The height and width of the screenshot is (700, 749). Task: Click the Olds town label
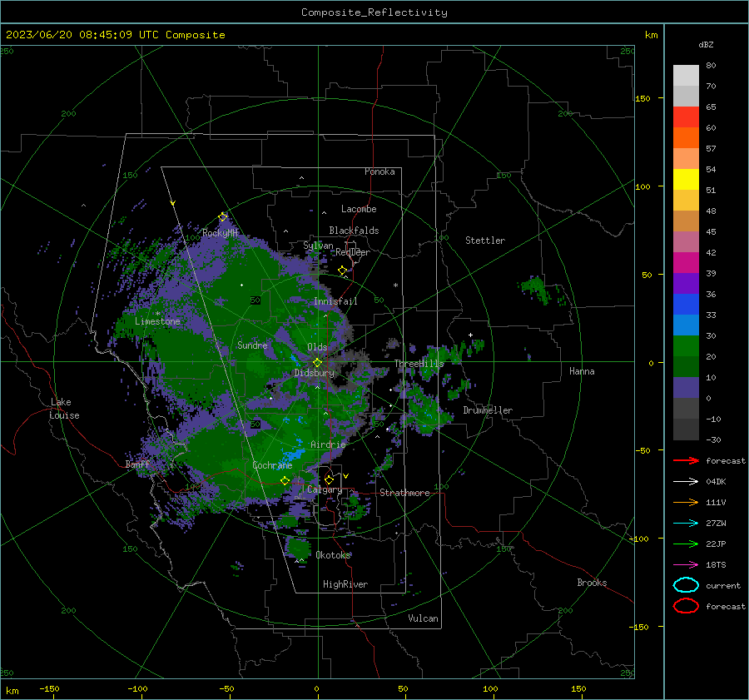pos(317,347)
